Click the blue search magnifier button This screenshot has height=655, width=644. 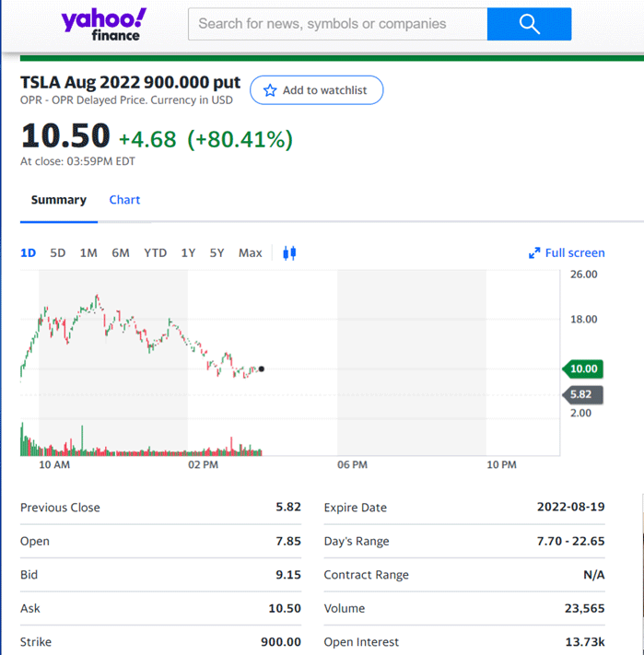coord(529,24)
